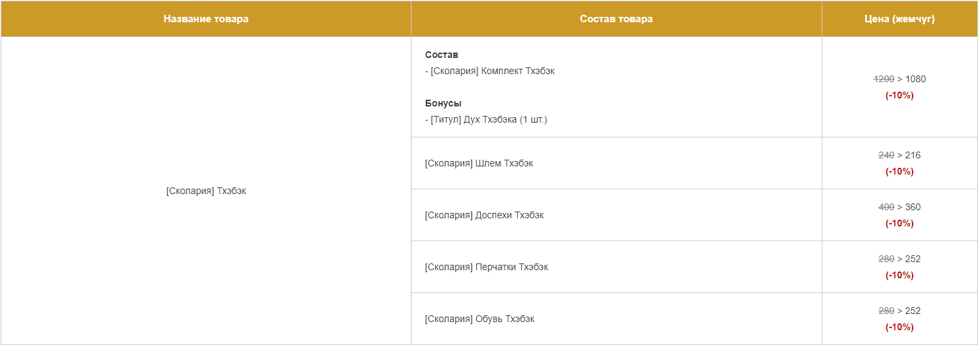Select the "[Сколария] Тхэбэк" product name cell
This screenshot has width=980, height=347.
click(x=205, y=191)
